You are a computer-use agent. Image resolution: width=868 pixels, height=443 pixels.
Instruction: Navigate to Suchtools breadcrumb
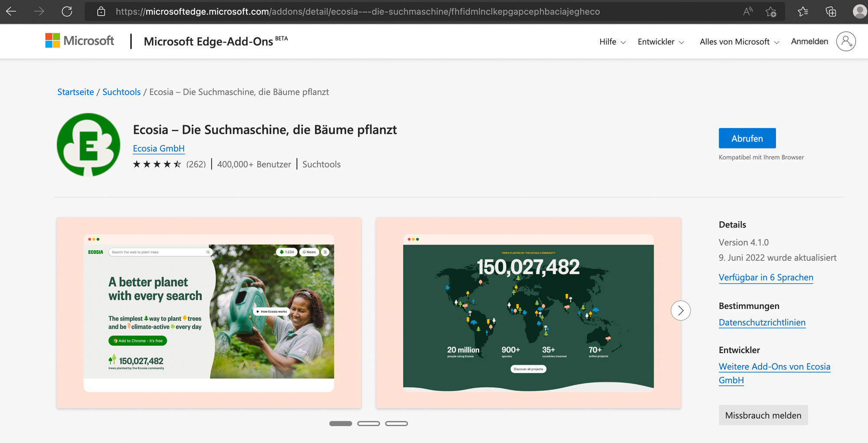pos(122,92)
